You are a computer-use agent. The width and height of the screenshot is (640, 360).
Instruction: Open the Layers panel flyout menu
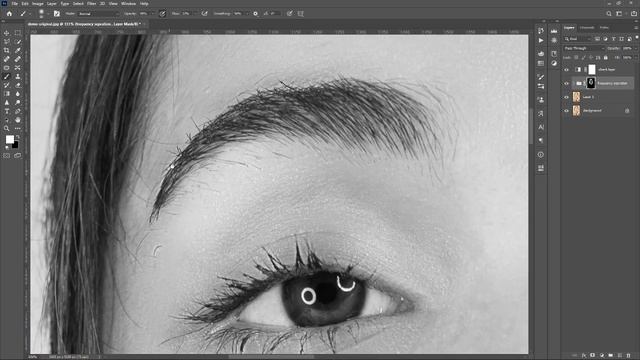pos(636,28)
